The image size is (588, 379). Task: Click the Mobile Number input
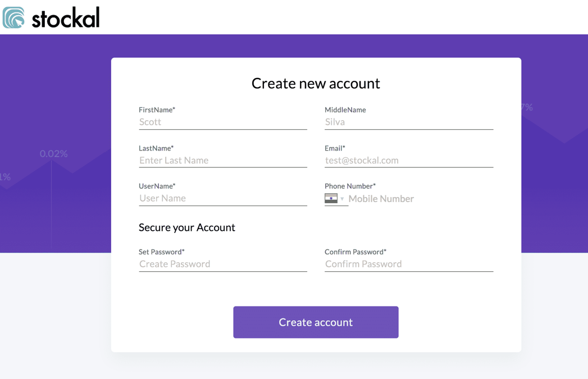pos(420,199)
